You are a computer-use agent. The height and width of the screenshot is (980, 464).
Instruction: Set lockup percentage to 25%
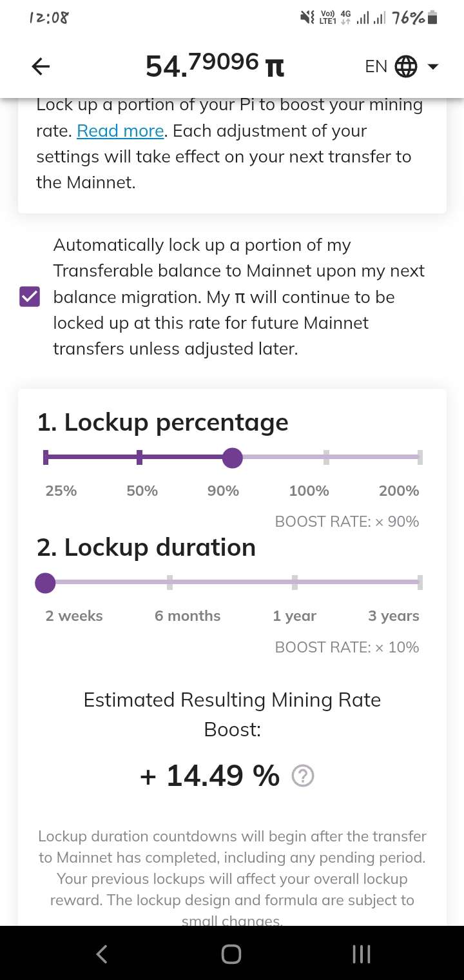coord(46,458)
